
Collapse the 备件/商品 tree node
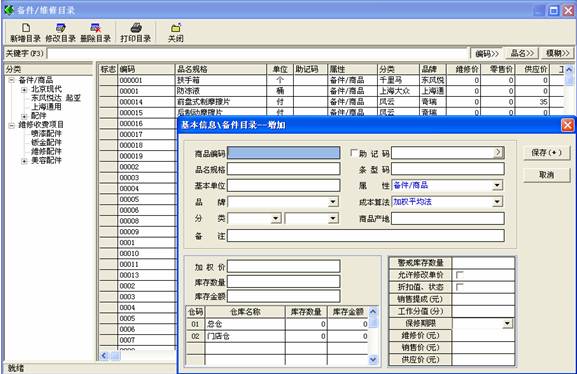tap(11, 80)
